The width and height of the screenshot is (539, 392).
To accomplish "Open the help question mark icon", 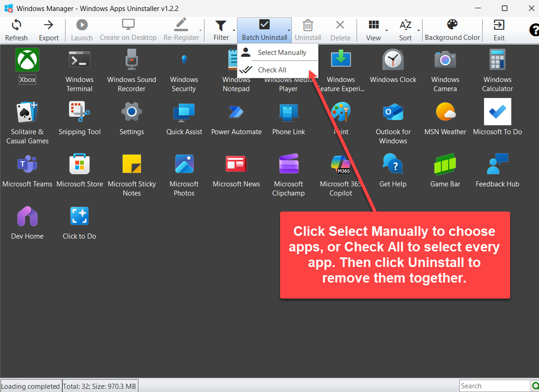I will coord(534,30).
